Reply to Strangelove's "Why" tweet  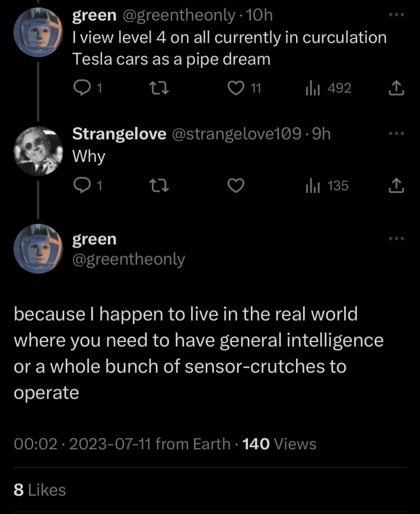[x=81, y=186]
